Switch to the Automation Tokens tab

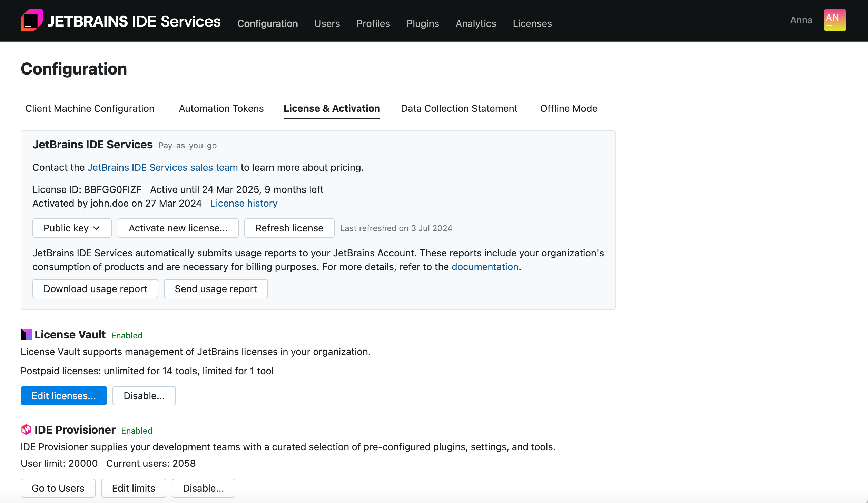(221, 108)
